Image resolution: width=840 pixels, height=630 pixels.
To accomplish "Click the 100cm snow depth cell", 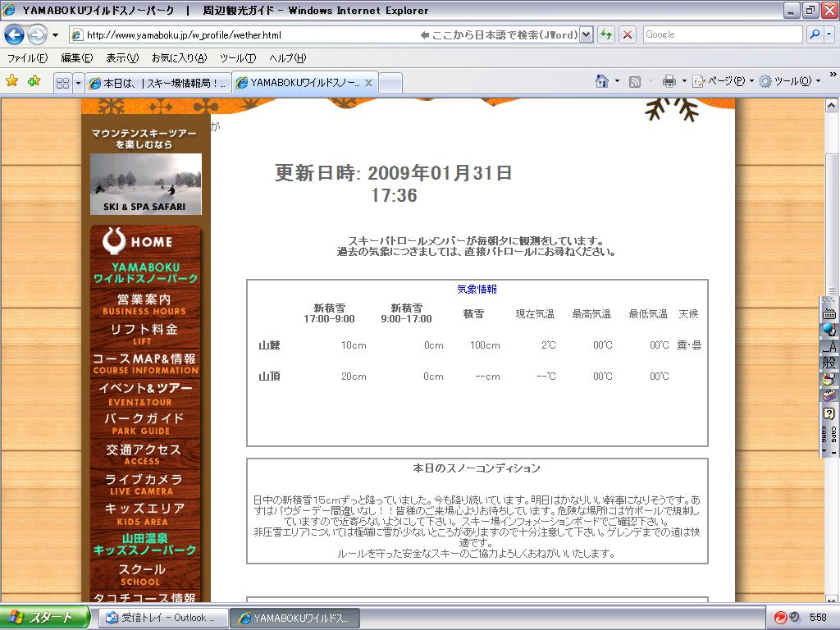I will pos(485,345).
